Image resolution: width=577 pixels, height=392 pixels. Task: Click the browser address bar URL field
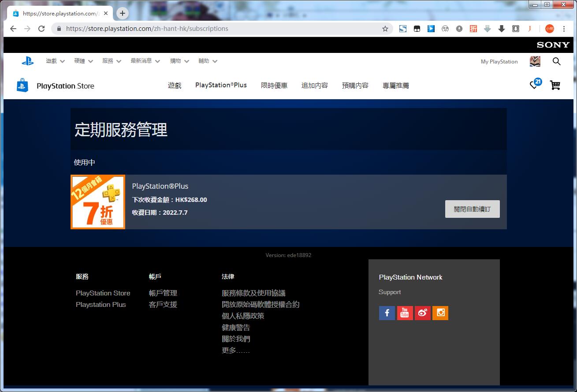[223, 29]
